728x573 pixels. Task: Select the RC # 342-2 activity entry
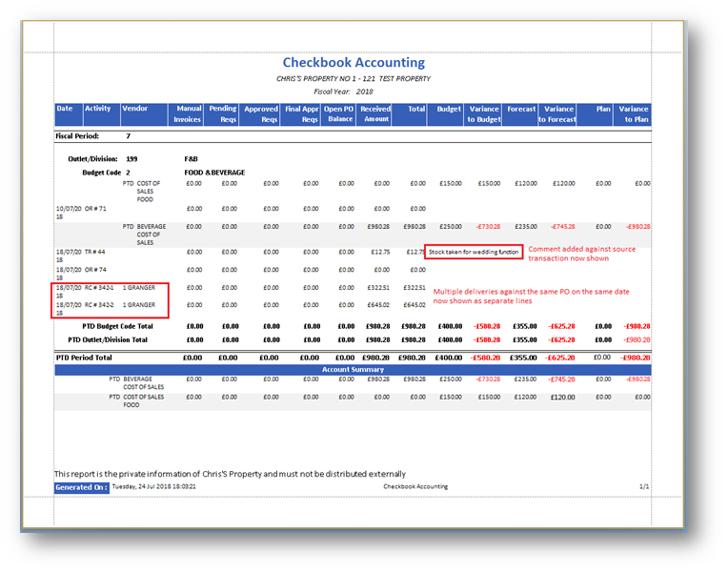(x=100, y=305)
